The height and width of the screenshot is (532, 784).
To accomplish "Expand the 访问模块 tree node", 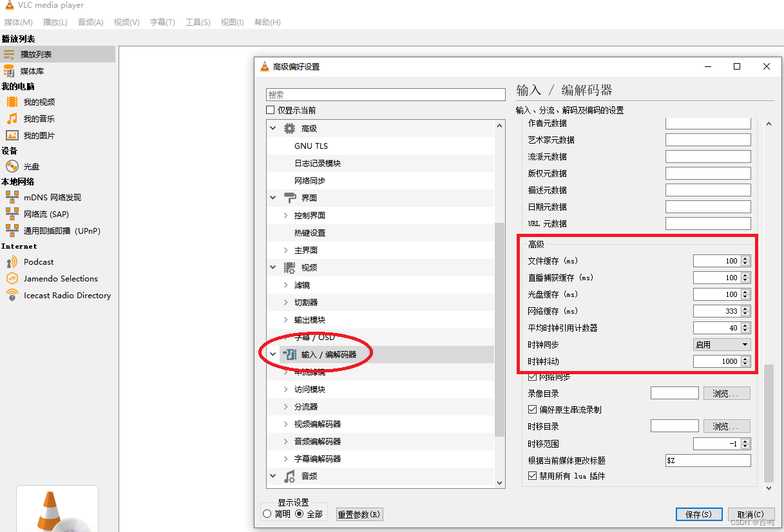I will pos(286,389).
